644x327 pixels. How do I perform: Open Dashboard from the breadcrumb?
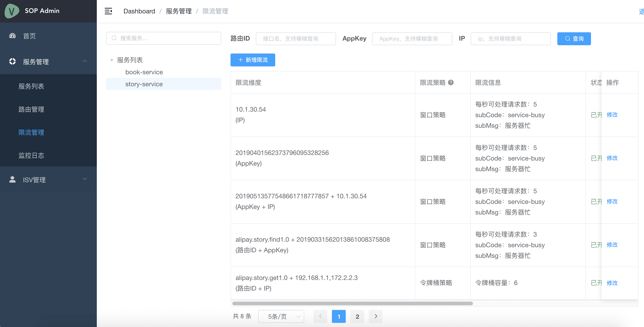pyautogui.click(x=139, y=11)
